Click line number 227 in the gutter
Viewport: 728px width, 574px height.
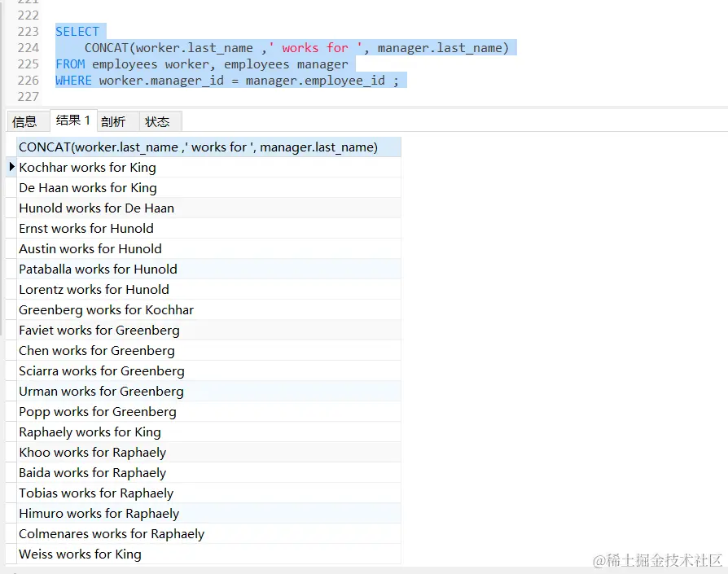(29, 97)
